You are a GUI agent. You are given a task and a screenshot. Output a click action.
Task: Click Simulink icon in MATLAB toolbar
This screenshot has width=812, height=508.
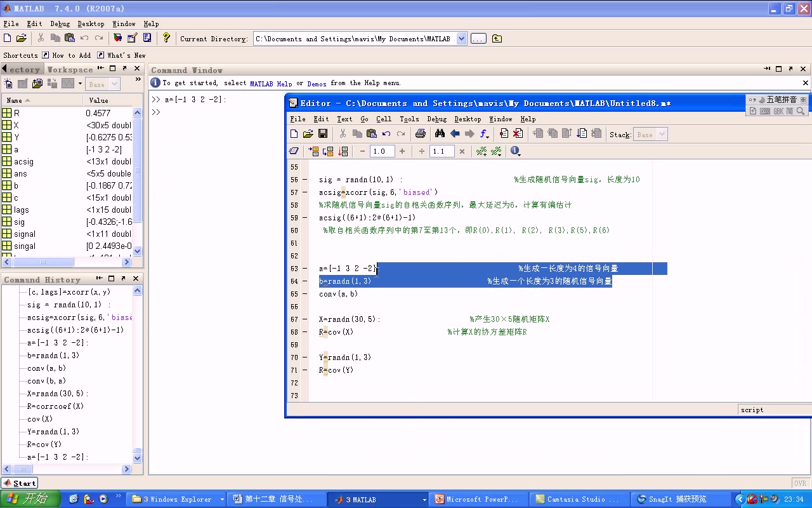pyautogui.click(x=118, y=38)
